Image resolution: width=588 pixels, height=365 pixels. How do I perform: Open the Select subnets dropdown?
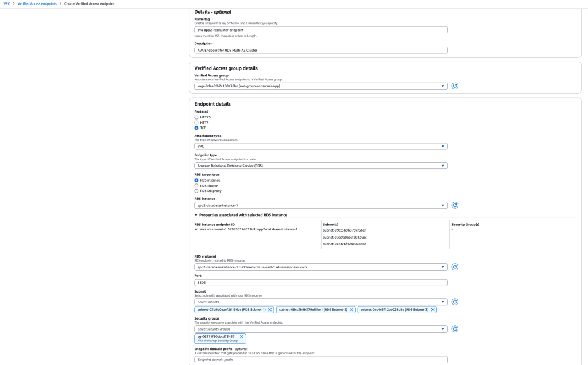coord(320,301)
